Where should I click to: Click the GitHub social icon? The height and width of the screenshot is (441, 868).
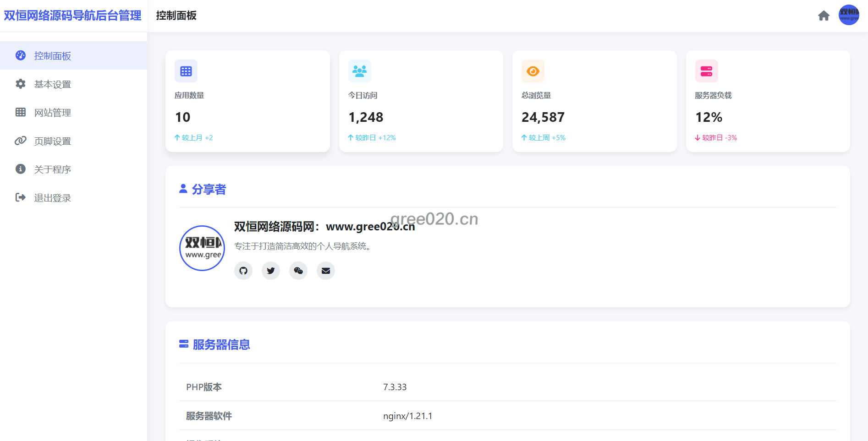[243, 271]
